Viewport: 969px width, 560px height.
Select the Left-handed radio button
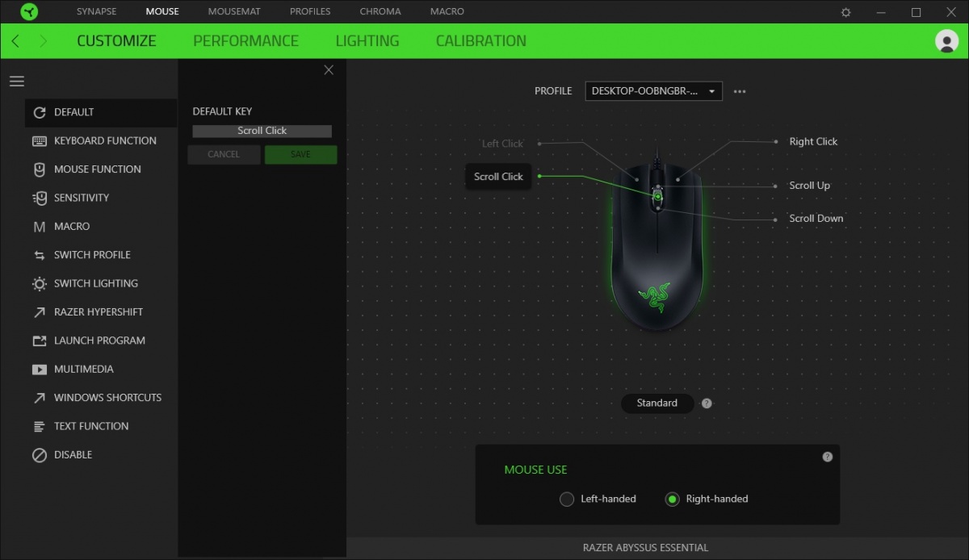click(567, 499)
